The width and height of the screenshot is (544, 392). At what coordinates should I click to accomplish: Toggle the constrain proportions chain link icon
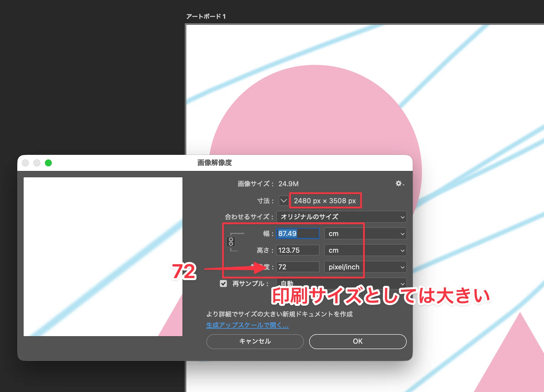[x=231, y=242]
